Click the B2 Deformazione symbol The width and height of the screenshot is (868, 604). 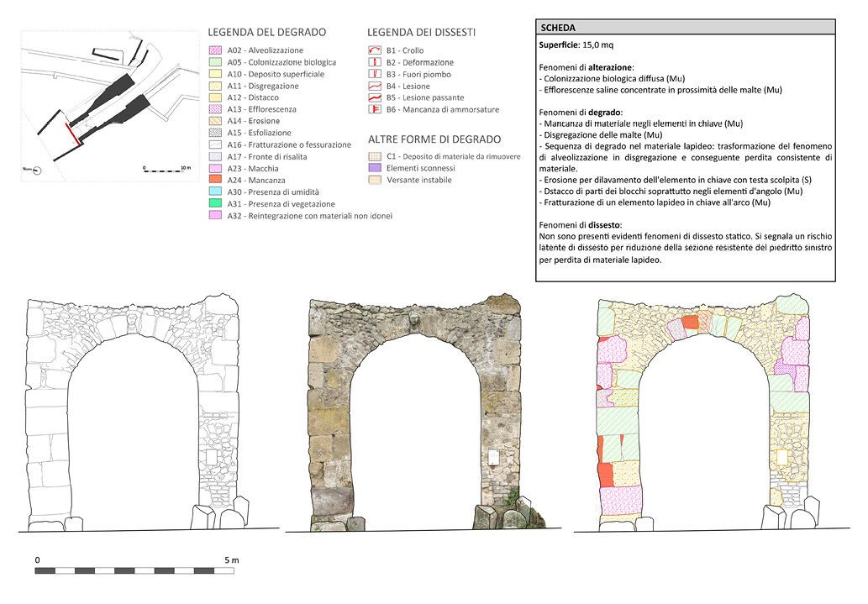point(374,63)
